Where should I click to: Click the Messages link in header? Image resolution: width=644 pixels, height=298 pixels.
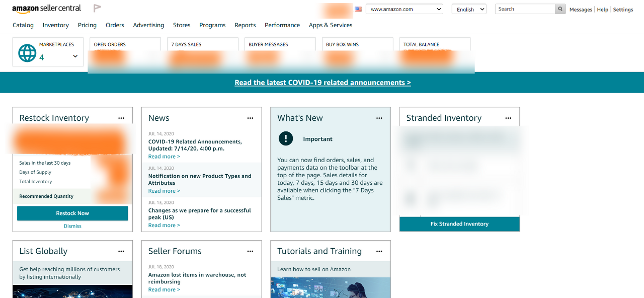tap(581, 10)
